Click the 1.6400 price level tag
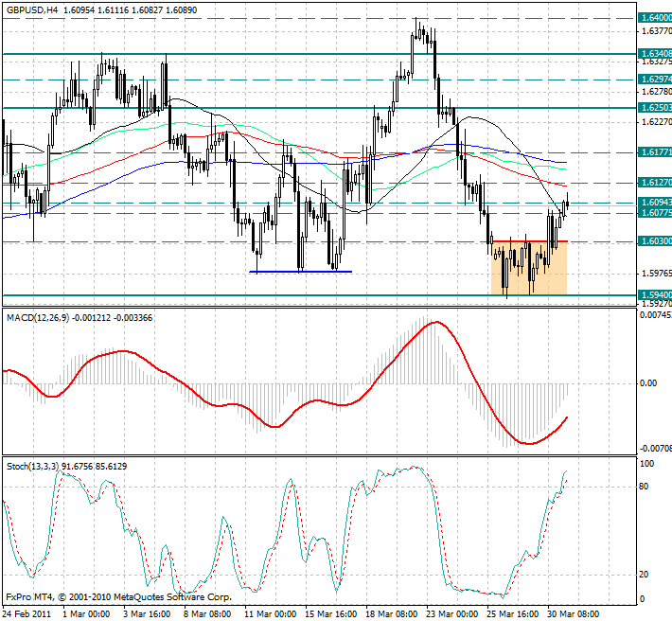This screenshot has width=672, height=621. tap(654, 18)
